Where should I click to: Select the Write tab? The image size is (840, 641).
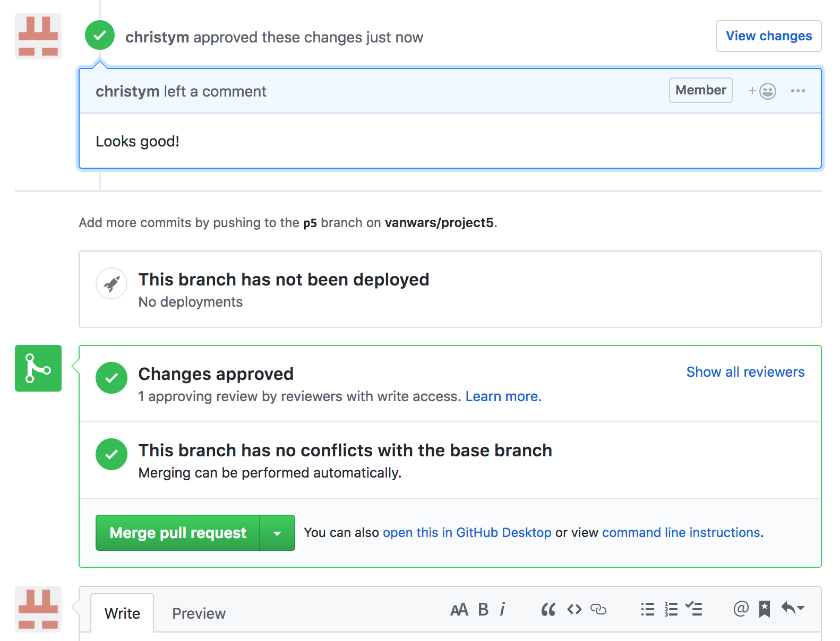tap(122, 613)
